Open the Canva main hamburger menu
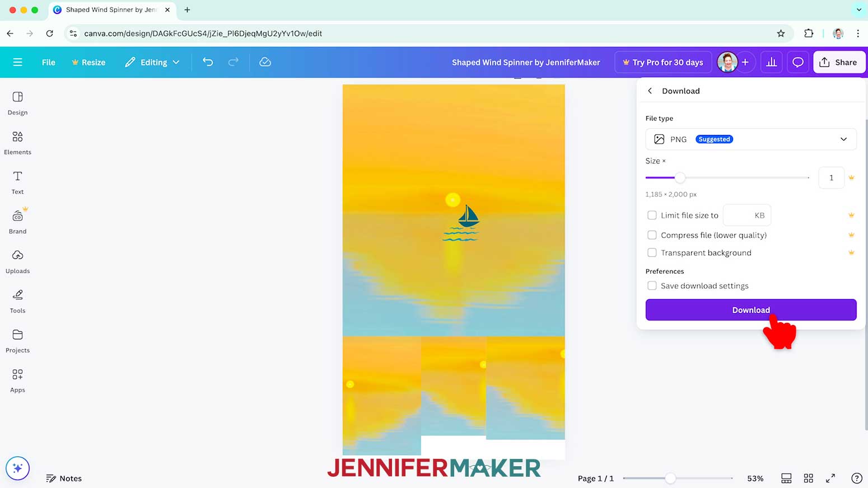Image resolution: width=868 pixels, height=488 pixels. 17,62
